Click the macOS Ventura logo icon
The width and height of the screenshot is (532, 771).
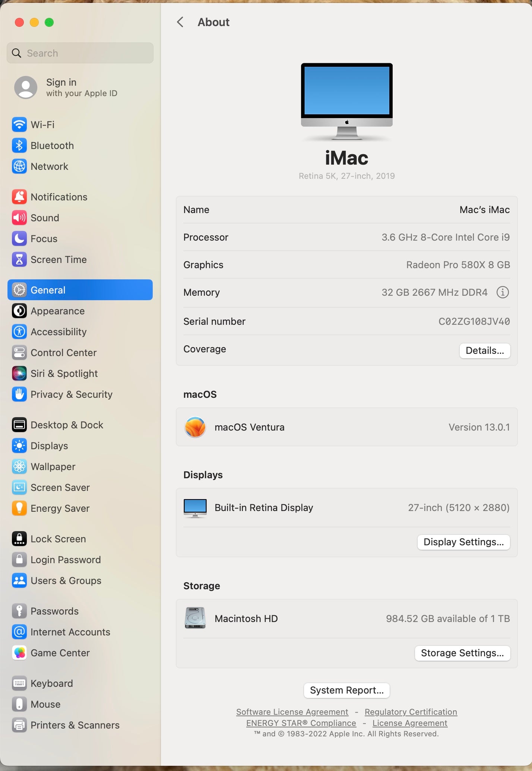coord(195,427)
